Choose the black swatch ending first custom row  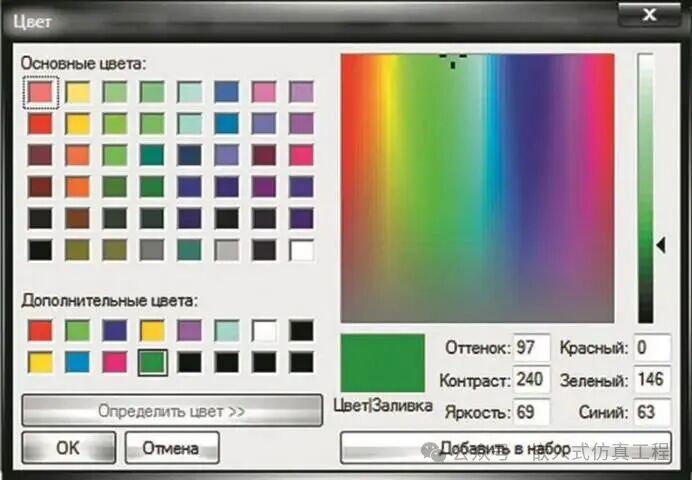coord(302,331)
